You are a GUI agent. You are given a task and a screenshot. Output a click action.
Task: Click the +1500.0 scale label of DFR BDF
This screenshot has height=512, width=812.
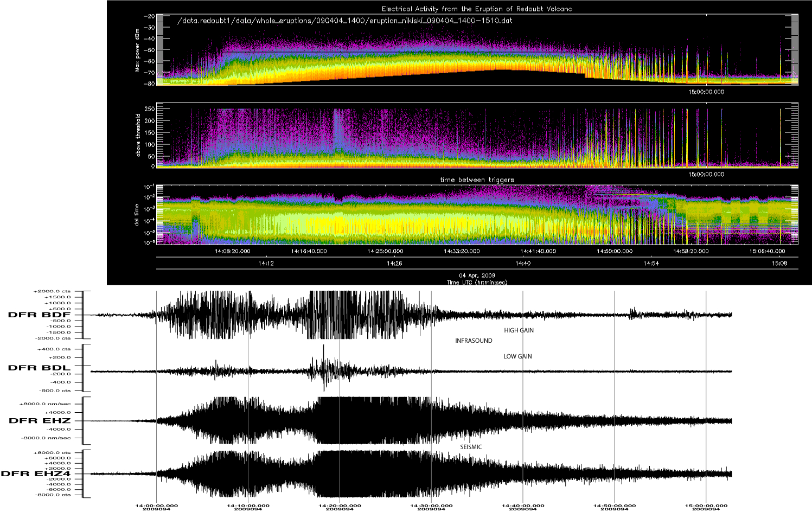(x=57, y=297)
